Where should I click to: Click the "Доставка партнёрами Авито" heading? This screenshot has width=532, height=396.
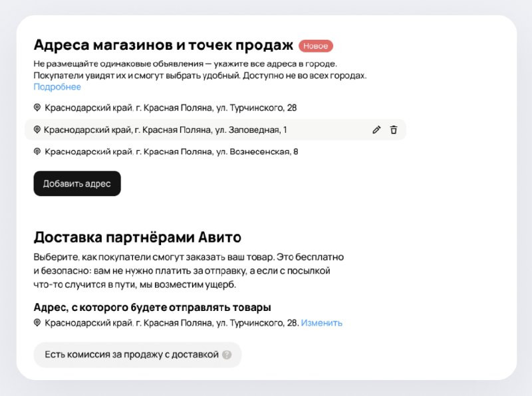[137, 237]
